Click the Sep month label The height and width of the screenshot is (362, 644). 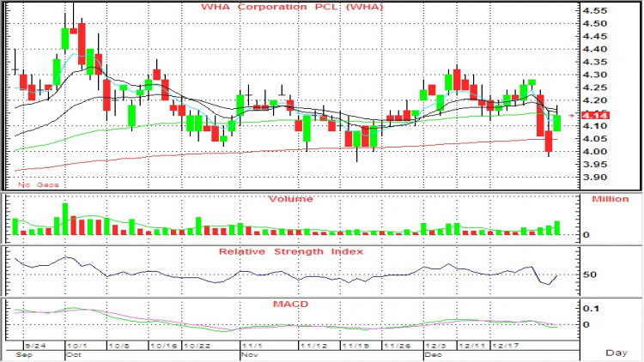point(24,354)
